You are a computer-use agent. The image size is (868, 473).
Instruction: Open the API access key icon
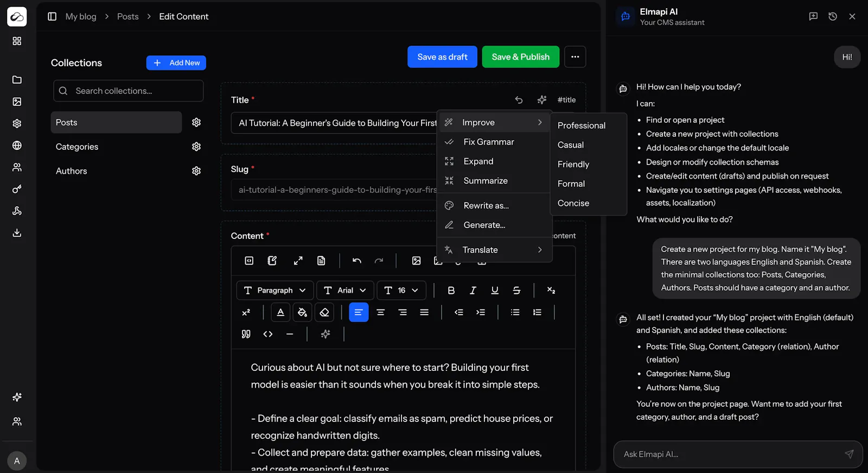(17, 189)
